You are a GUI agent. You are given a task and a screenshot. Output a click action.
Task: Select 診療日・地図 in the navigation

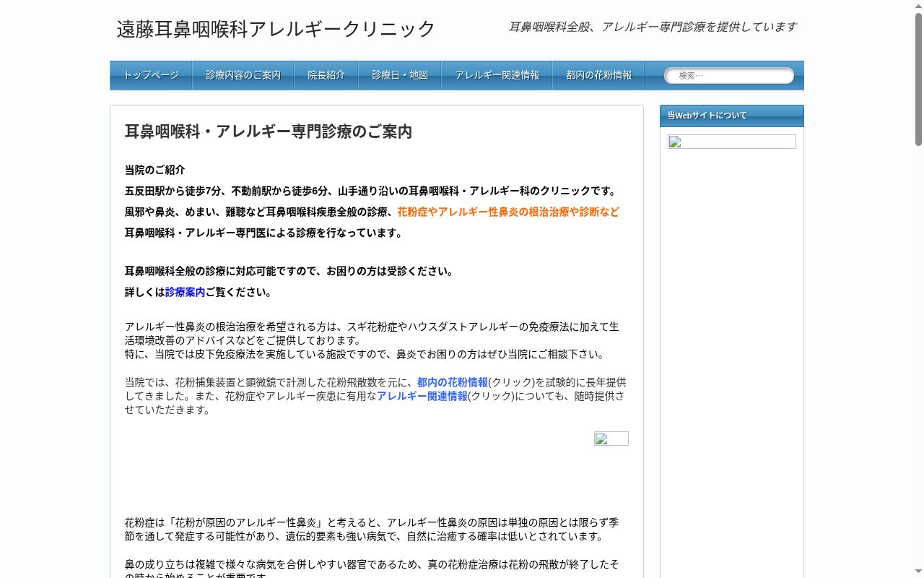[x=400, y=75]
